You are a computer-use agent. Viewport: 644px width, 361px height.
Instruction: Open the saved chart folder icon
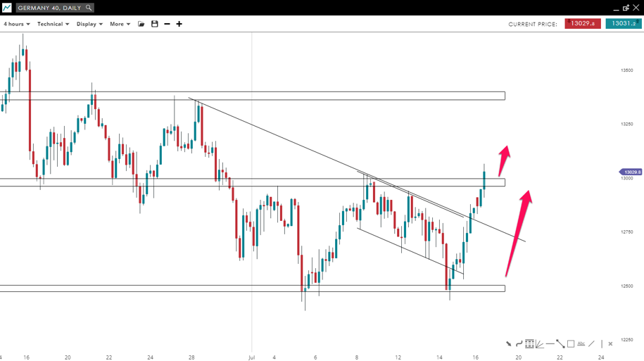[141, 24]
